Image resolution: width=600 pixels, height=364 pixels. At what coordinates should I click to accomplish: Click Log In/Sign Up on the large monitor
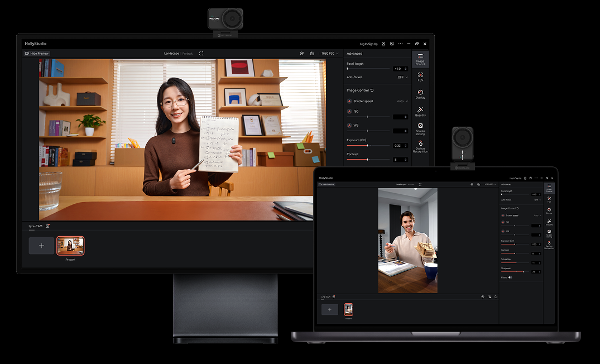click(x=368, y=44)
